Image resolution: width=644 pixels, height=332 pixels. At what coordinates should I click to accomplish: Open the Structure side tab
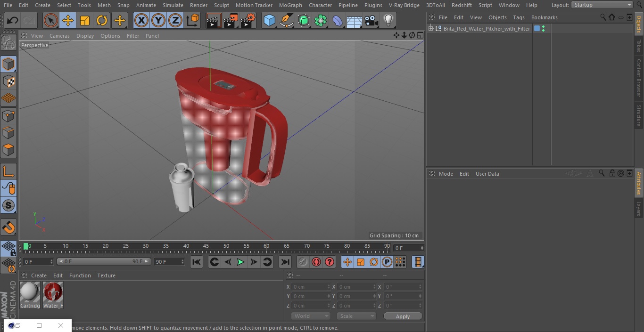[639, 115]
